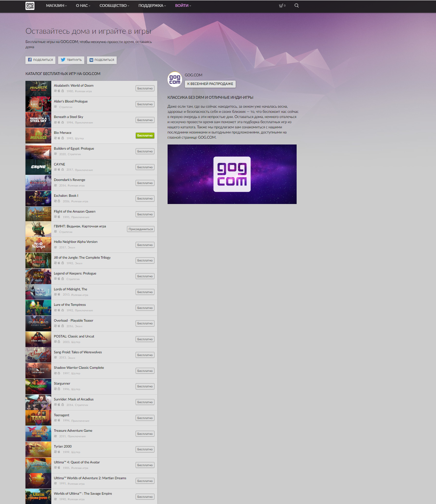Open the Stargunner title link
Screen dimensions: 436x504
pos(62,383)
